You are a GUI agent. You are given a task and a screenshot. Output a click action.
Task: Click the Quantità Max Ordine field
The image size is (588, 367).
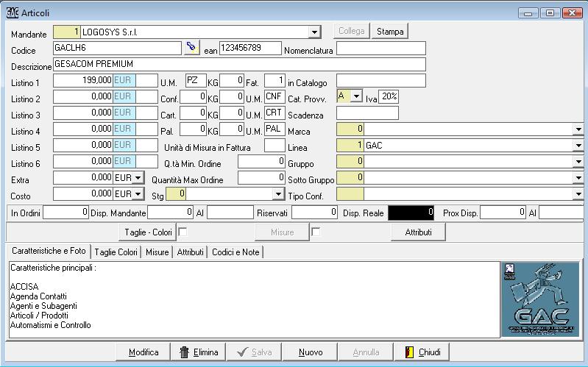pyautogui.click(x=261, y=178)
